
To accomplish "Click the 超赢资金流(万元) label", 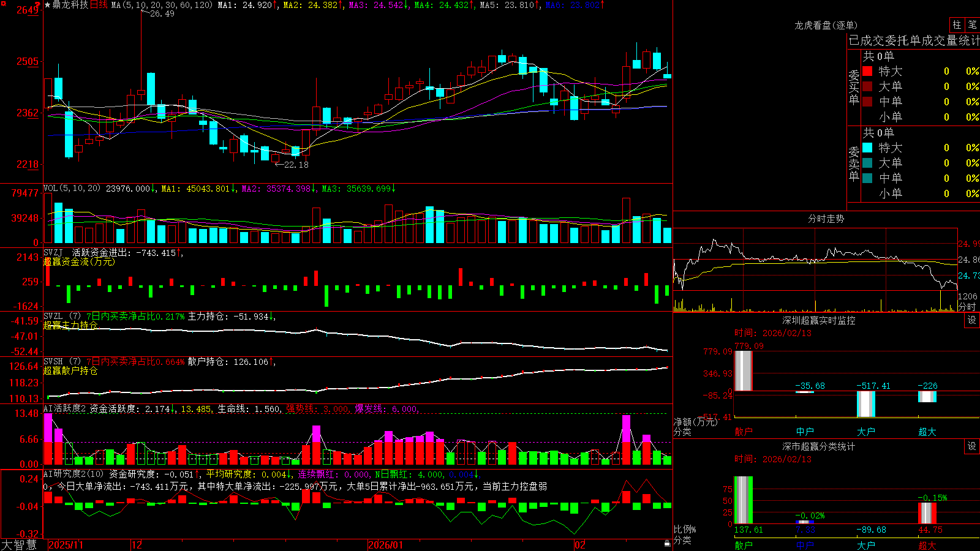I will pos(79,261).
